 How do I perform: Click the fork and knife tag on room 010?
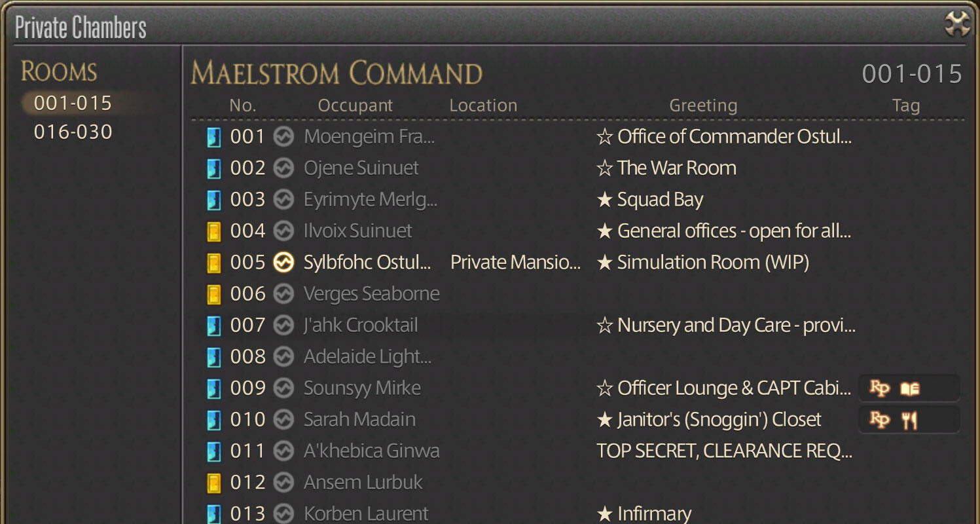(x=909, y=421)
